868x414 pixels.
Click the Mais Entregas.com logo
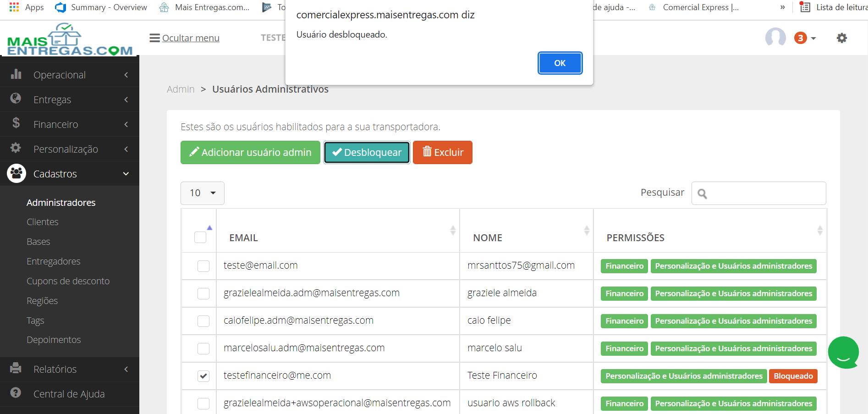click(x=70, y=39)
